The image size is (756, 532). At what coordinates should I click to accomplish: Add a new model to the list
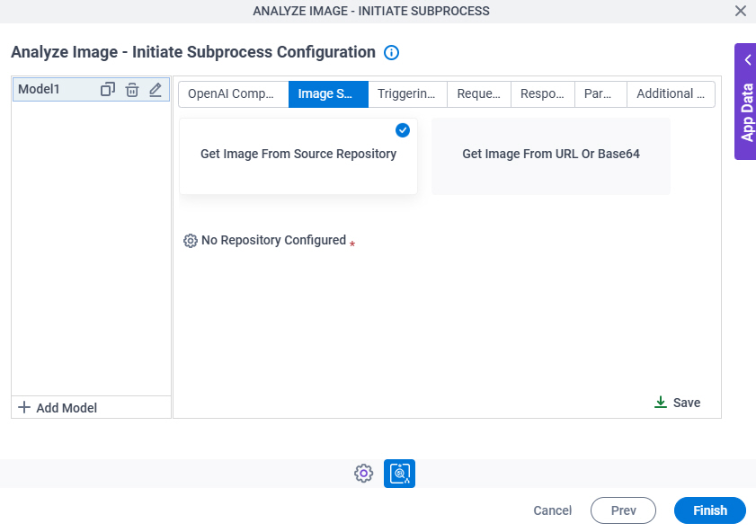(x=58, y=408)
